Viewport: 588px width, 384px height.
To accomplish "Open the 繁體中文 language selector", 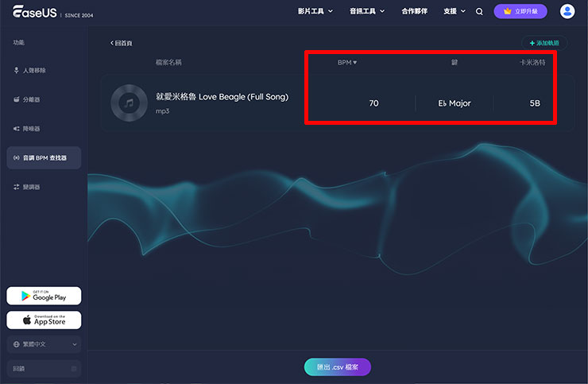I will point(44,344).
